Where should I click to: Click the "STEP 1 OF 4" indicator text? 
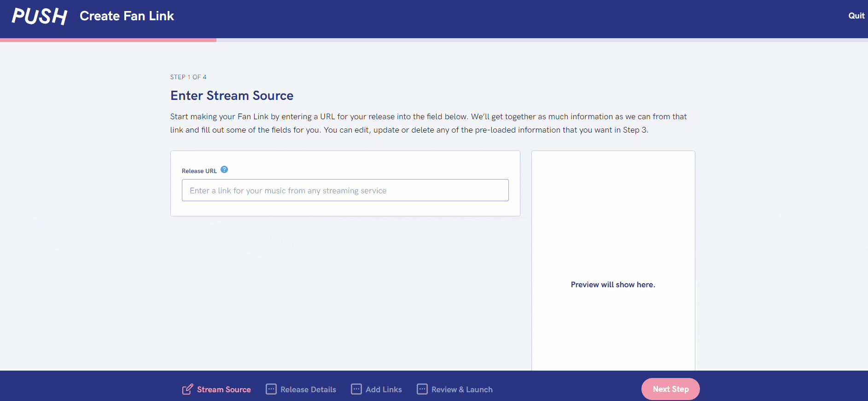tap(188, 77)
